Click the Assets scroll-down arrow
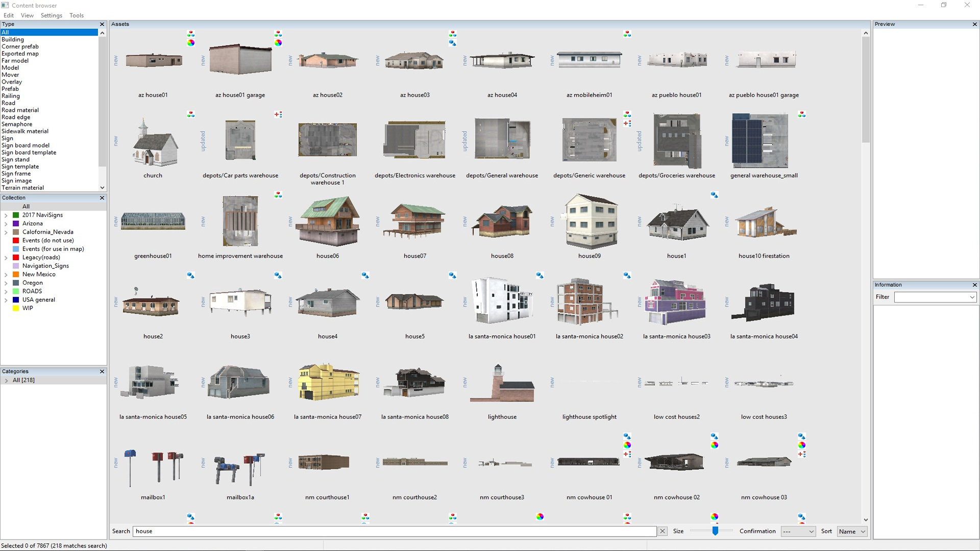The image size is (980, 551). pos(866,520)
